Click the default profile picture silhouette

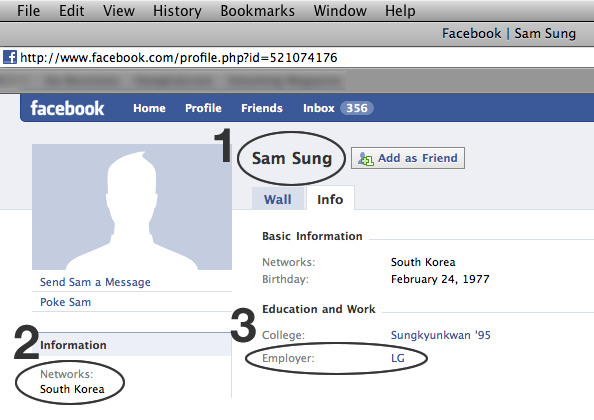pyautogui.click(x=132, y=207)
